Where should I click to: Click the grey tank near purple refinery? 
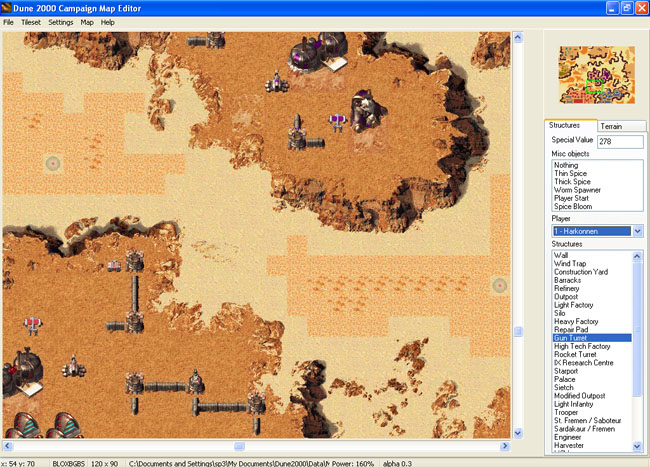point(277,82)
